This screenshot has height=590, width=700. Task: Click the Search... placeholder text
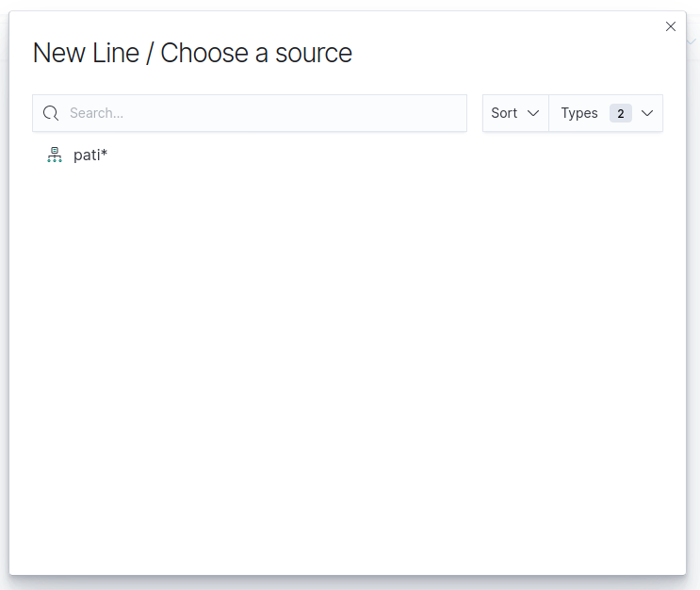point(96,113)
